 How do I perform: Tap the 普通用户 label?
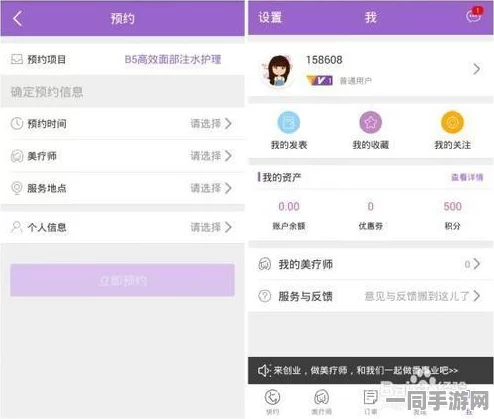coord(355,81)
